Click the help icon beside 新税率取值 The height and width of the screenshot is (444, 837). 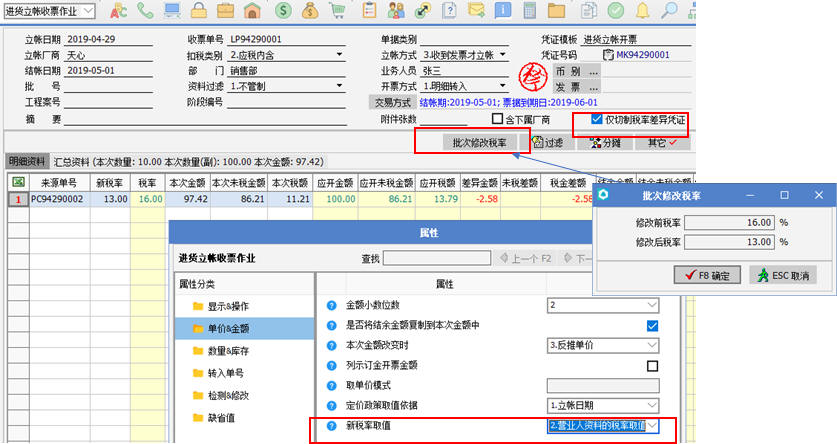pyautogui.click(x=332, y=425)
